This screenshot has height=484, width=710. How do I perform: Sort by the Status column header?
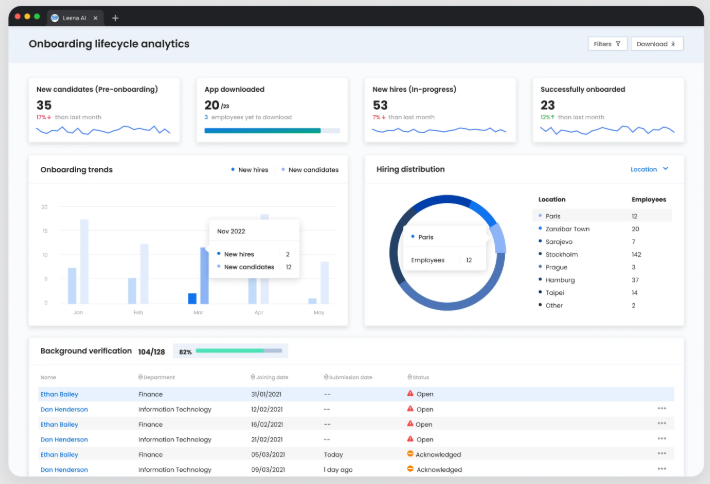418,377
